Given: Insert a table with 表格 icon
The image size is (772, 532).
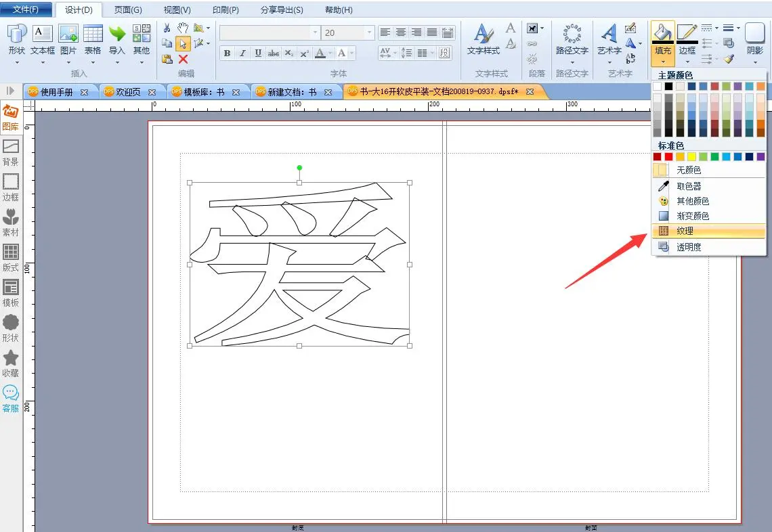Looking at the screenshot, I should coord(93,39).
